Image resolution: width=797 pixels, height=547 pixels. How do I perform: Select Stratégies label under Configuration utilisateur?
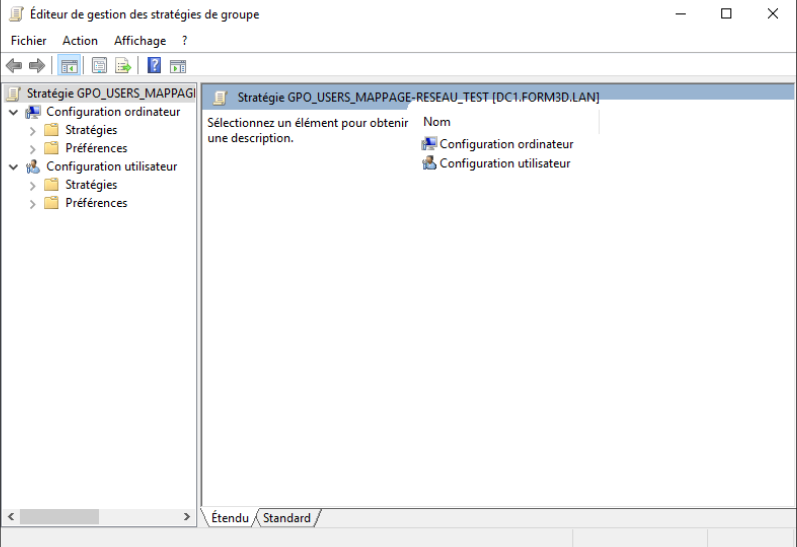coord(91,185)
